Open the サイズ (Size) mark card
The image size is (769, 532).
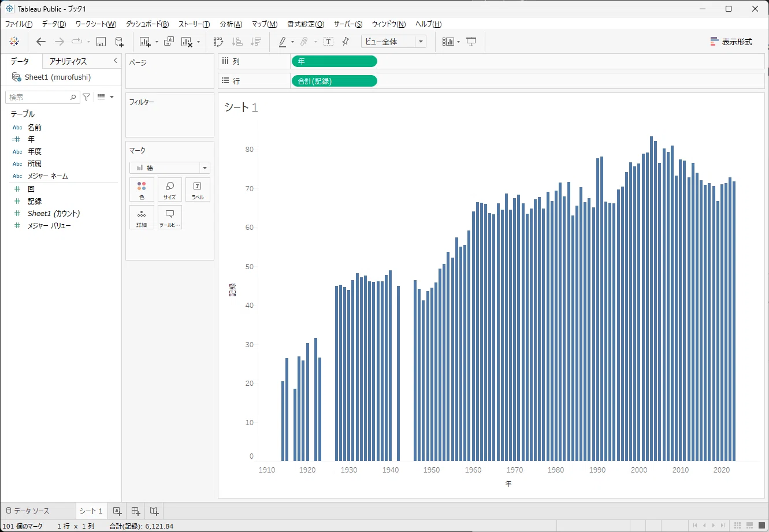tap(170, 189)
